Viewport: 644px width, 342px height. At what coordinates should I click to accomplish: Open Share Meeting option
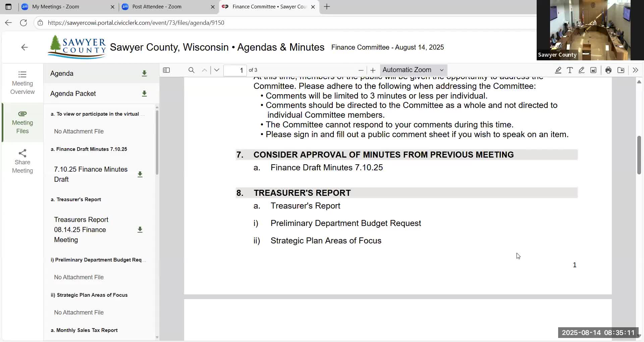[x=22, y=162]
